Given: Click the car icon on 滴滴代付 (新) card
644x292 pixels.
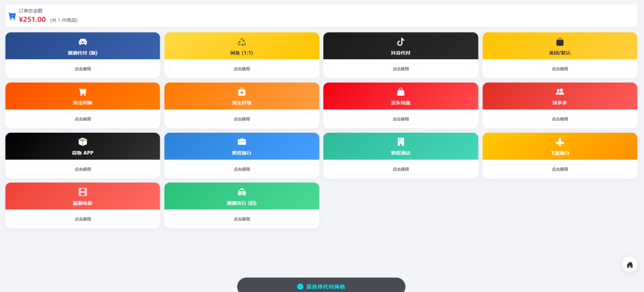Looking at the screenshot, I should [x=82, y=42].
